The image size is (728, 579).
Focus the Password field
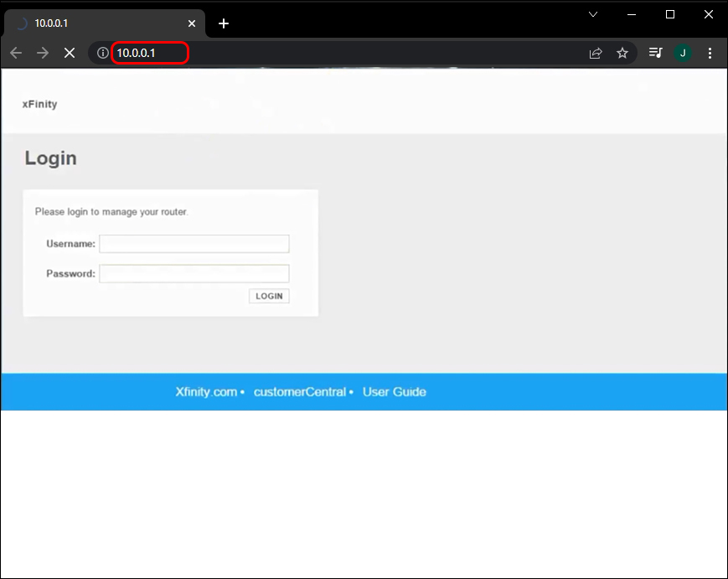point(194,273)
